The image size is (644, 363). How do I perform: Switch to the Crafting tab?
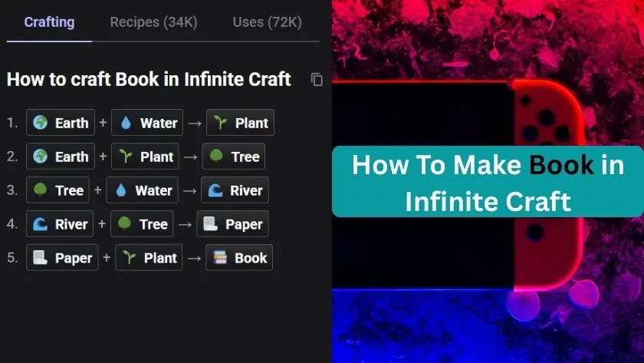[49, 22]
